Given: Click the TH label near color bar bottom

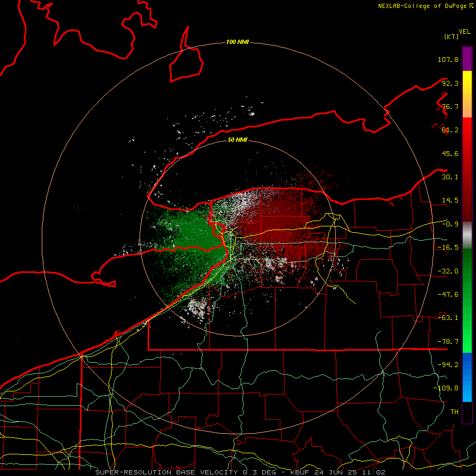Looking at the screenshot, I should point(454,412).
